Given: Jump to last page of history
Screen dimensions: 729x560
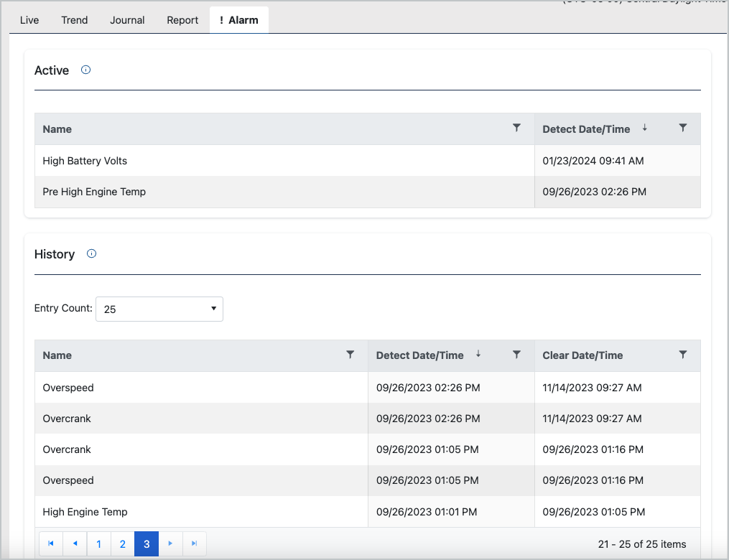Looking at the screenshot, I should 195,544.
